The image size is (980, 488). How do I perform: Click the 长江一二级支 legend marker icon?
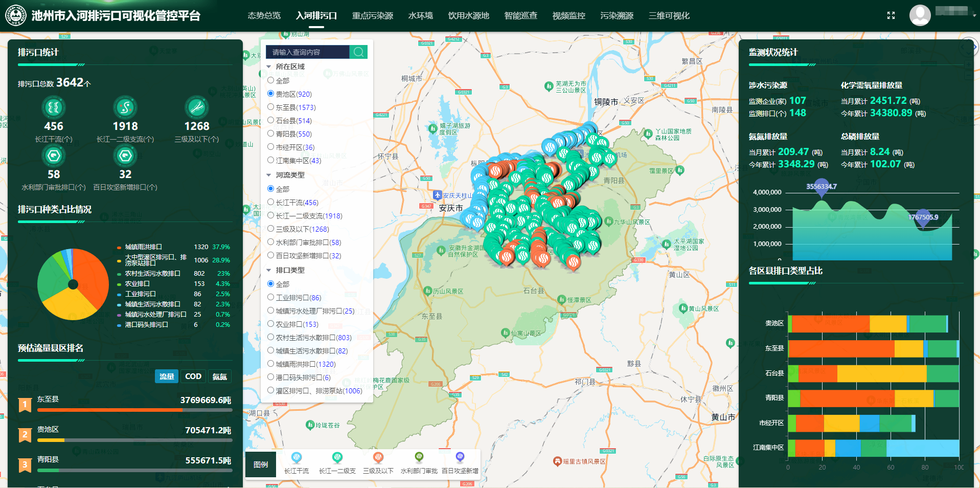tap(337, 458)
